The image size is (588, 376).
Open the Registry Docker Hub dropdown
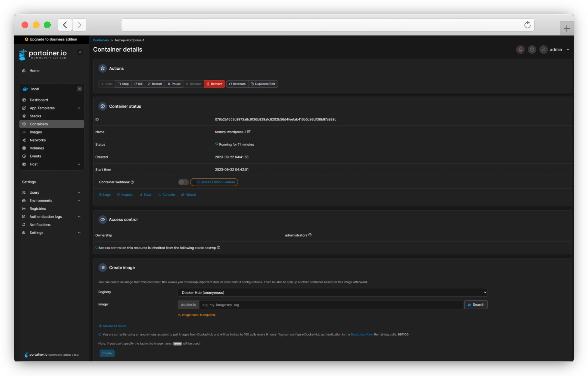[x=332, y=292]
